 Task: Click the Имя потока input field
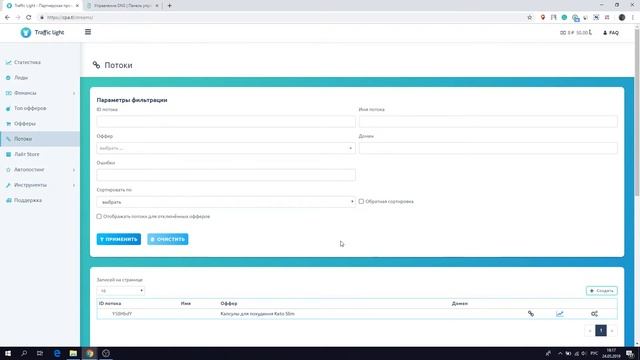click(488, 121)
